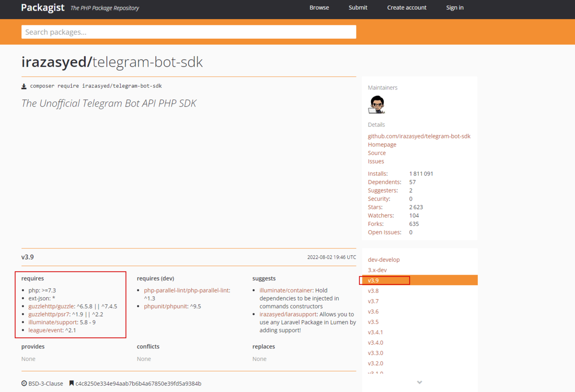The image size is (575, 392).
Task: Expand more versions using the chevron arrow
Action: (x=419, y=382)
